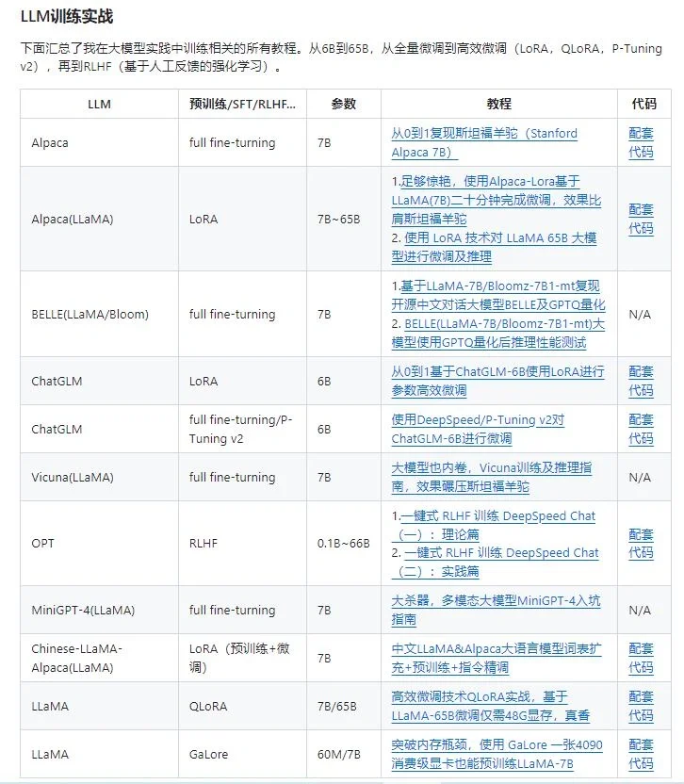684x784 pixels.
Task: Click N/A in the BELLE row
Action: coord(640,315)
